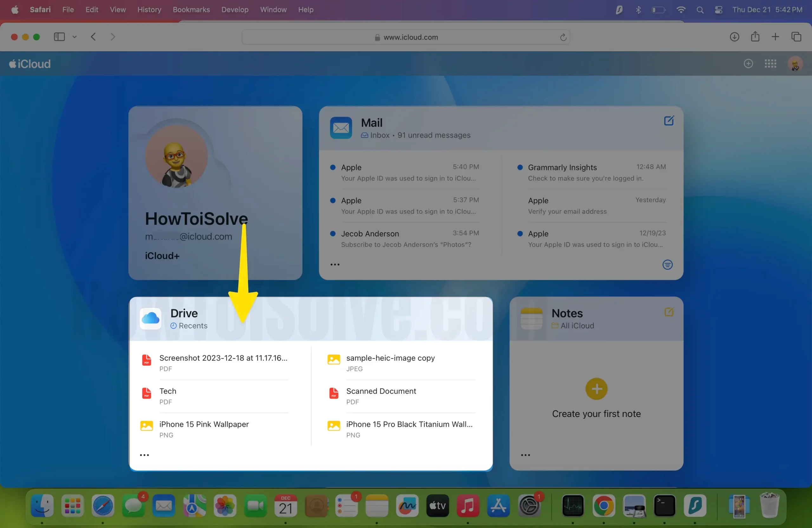Screen dimensions: 812x528
Task: Open Screenshot 2023-12-18 PDF file
Action: 214,363
